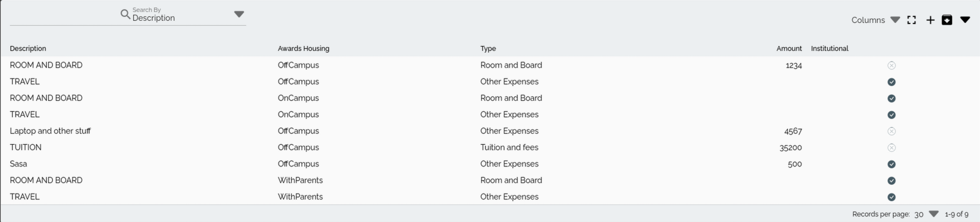The height and width of the screenshot is (222, 980).
Task: Toggle fullscreen table view
Action: pyautogui.click(x=911, y=20)
